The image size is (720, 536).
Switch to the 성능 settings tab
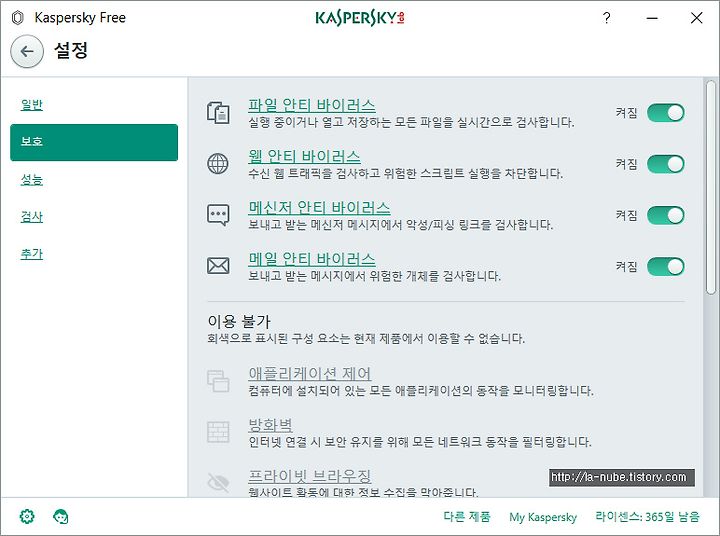point(32,179)
